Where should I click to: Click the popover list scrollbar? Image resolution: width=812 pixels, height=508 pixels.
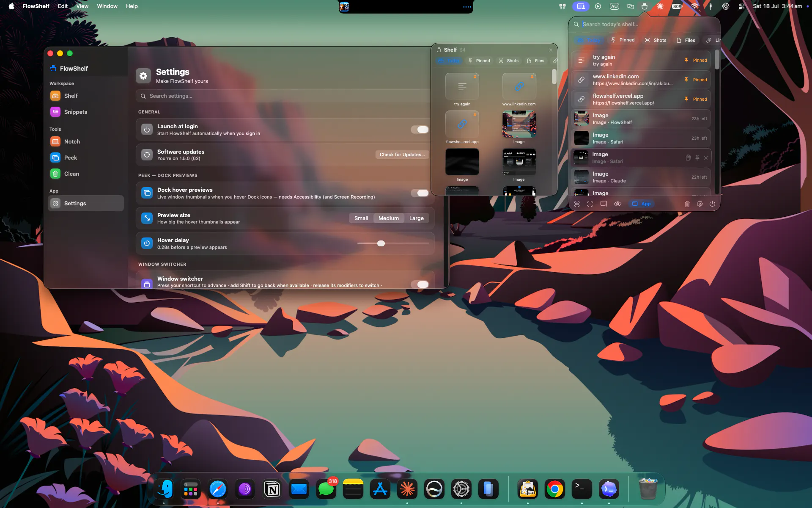point(717,59)
